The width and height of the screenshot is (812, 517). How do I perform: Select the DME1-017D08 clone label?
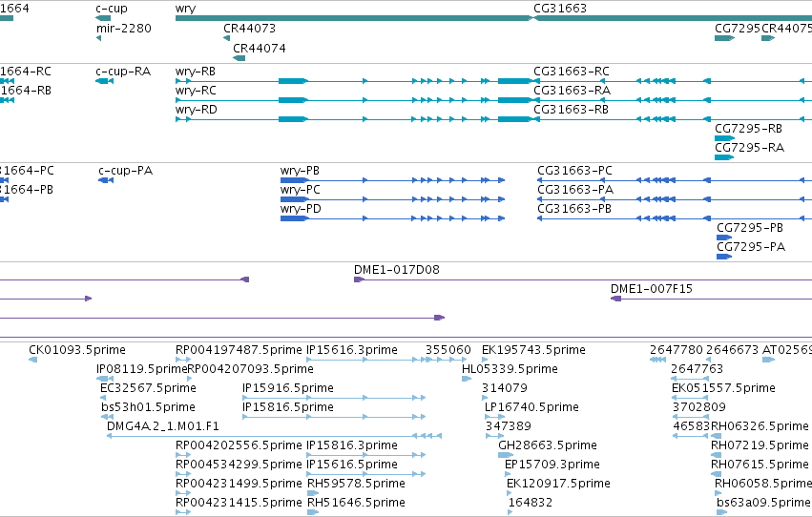coord(397,270)
